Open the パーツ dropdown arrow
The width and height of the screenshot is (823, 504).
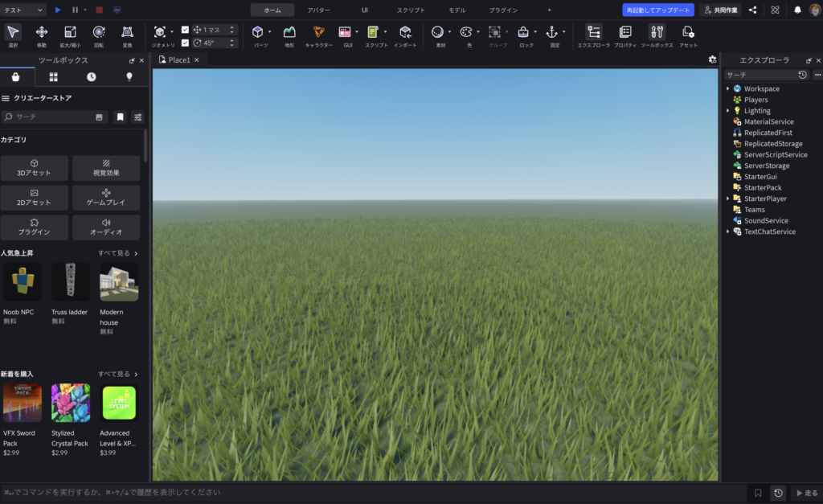pyautogui.click(x=270, y=32)
